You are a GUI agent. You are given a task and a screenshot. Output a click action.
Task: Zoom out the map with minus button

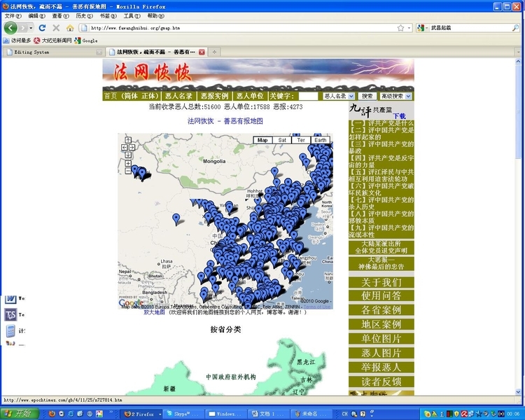(x=128, y=171)
